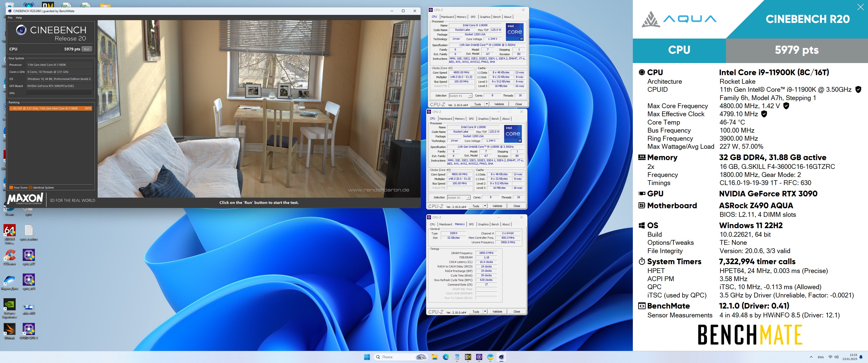The height and width of the screenshot is (363, 868).
Task: Switch to Cinebench taskbar icon
Action: 501,357
